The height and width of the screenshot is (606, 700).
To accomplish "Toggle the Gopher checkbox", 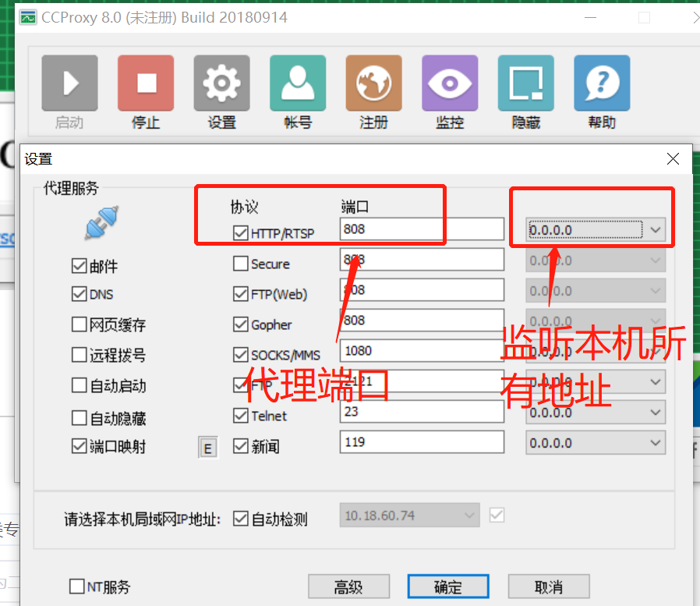I will 241,324.
